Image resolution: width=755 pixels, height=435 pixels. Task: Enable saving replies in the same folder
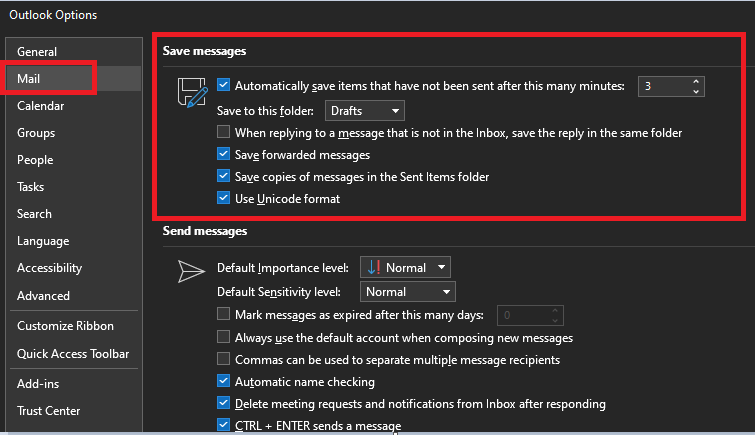tap(223, 132)
